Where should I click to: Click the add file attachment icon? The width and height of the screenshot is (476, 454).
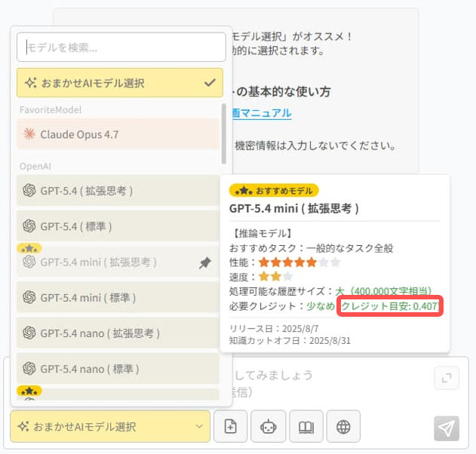(231, 427)
